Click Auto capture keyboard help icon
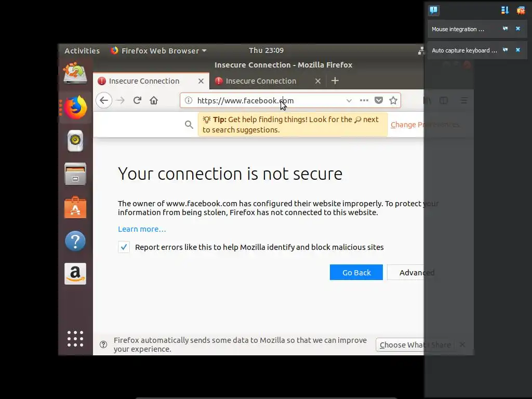Screen dimensions: 532x399 click(505, 50)
